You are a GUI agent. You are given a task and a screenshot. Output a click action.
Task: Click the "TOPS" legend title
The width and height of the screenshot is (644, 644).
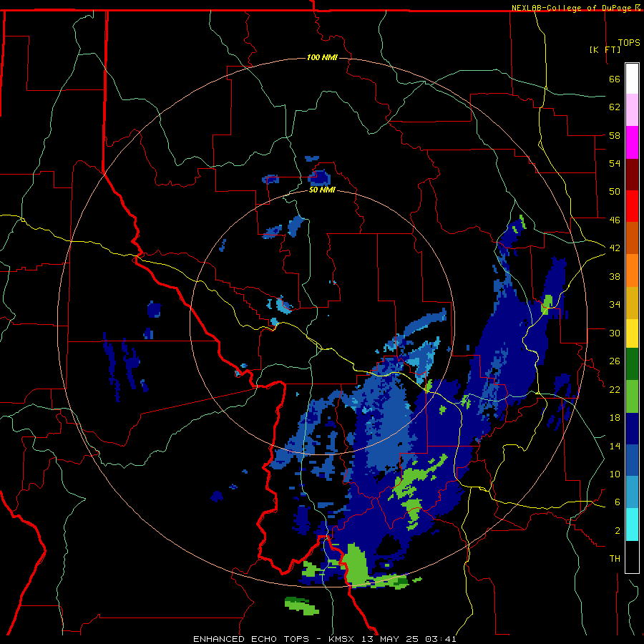[629, 43]
